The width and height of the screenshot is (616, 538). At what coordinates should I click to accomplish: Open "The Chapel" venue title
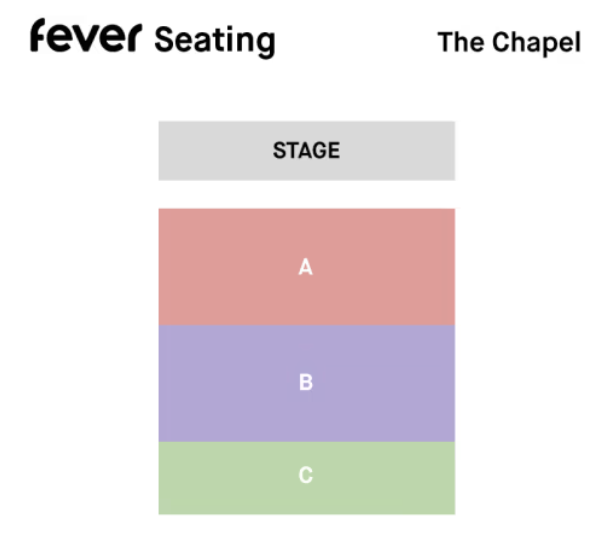tap(509, 42)
